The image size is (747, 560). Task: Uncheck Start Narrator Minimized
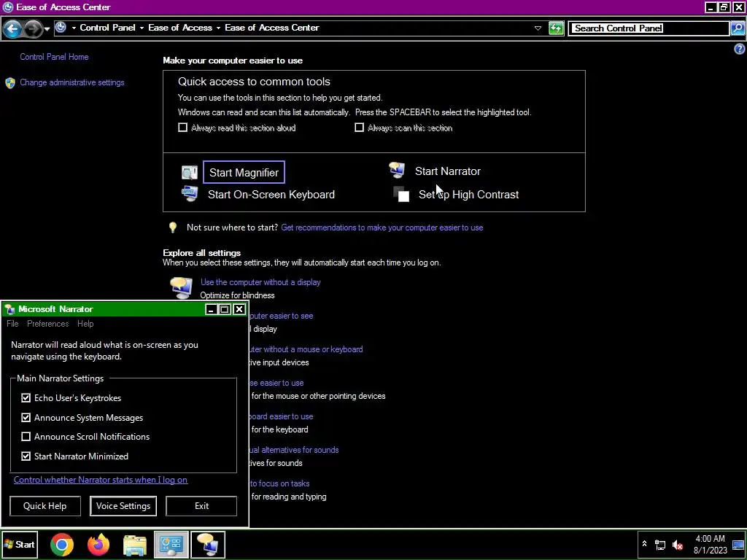click(26, 456)
